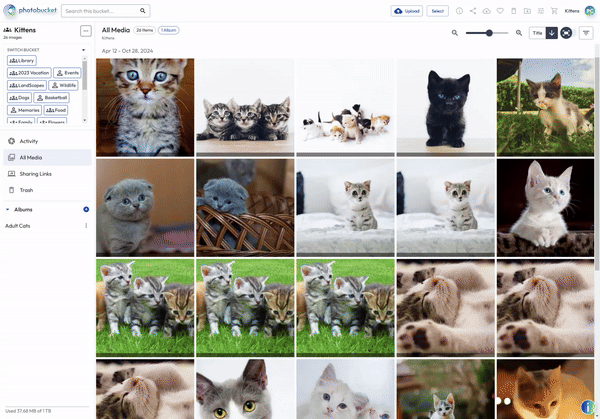Open the help info bubble icon
The width and height of the screenshot is (600, 419).
coord(588,407)
